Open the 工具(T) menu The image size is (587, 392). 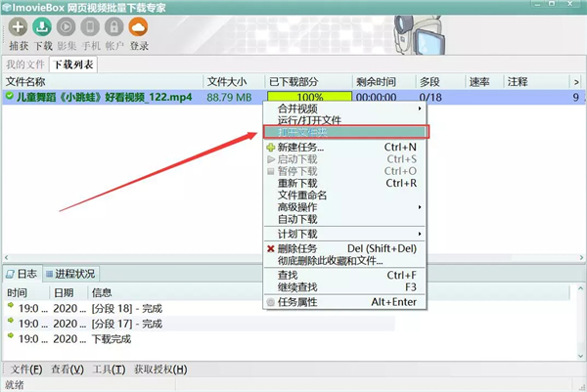[x=110, y=370]
